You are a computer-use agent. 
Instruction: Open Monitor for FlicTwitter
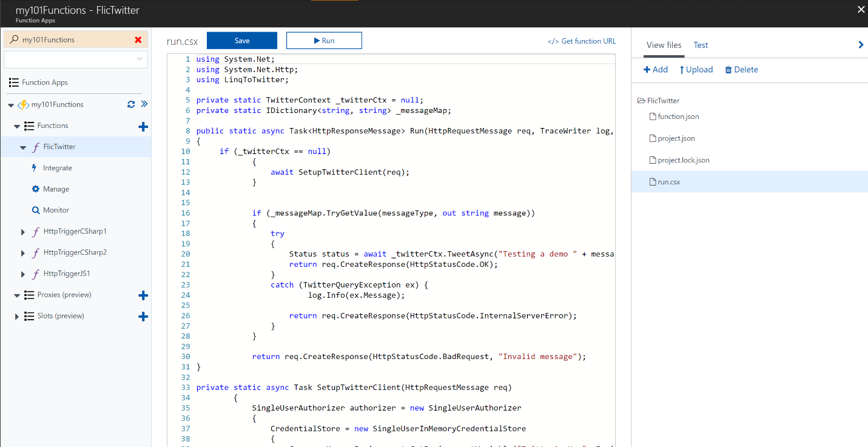tap(56, 210)
